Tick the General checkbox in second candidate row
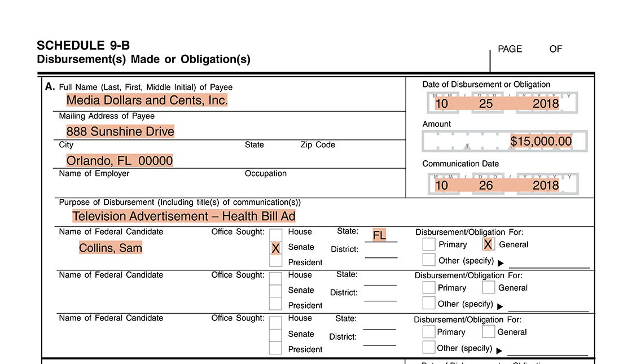Screen dimensions: 632x364 coord(489,287)
